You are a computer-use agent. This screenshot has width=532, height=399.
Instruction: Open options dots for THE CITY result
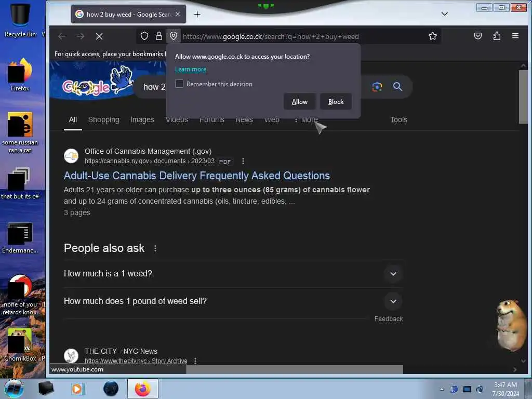click(195, 361)
